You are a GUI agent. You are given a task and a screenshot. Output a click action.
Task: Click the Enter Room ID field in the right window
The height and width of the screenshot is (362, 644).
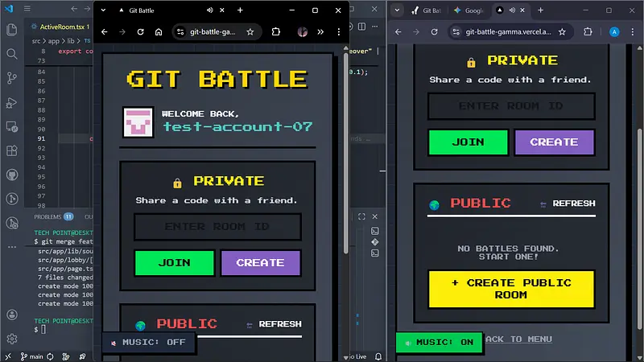coord(511,106)
